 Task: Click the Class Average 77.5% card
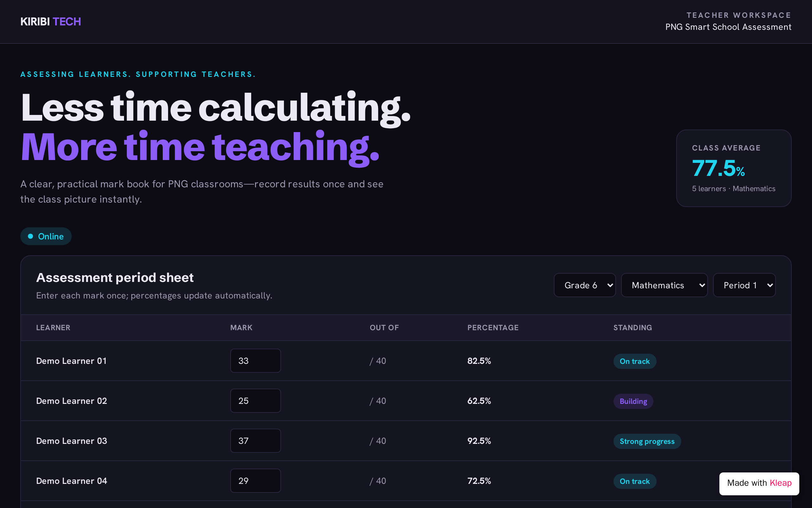click(x=733, y=168)
